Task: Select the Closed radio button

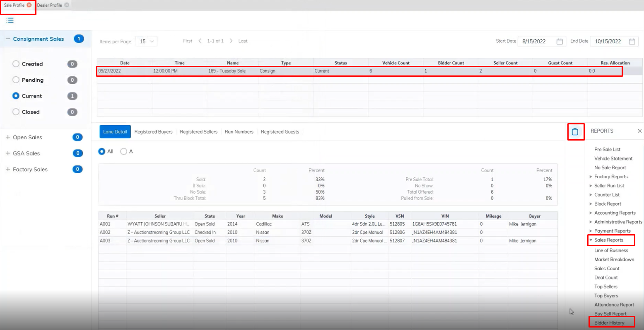Action: click(16, 112)
